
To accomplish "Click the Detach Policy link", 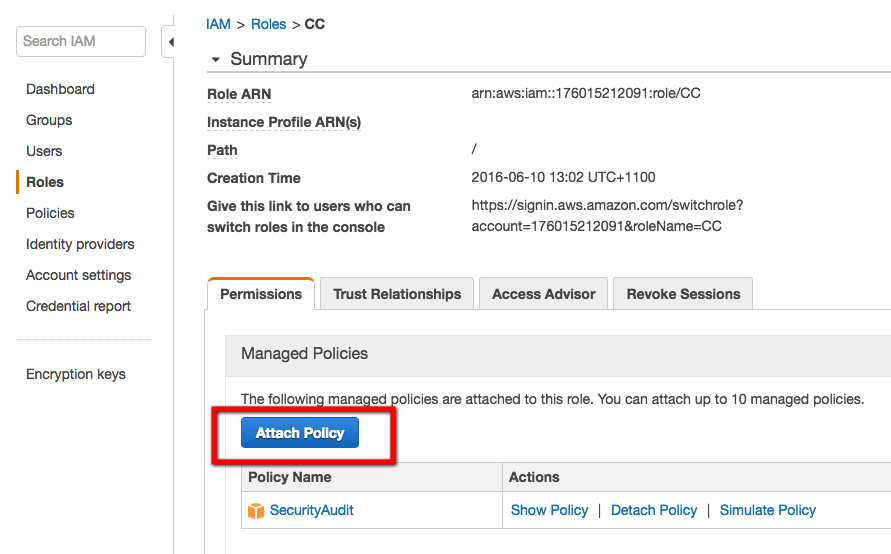I will click(x=653, y=510).
